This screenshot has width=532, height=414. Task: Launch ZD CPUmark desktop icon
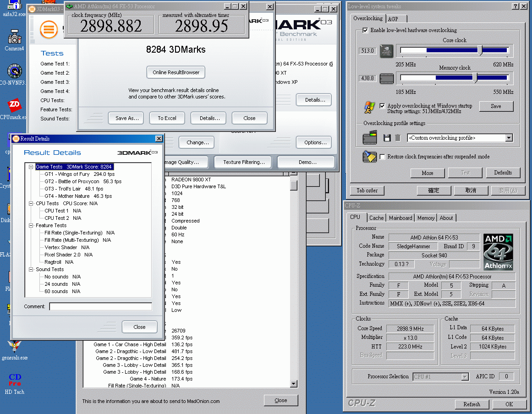coord(14,109)
